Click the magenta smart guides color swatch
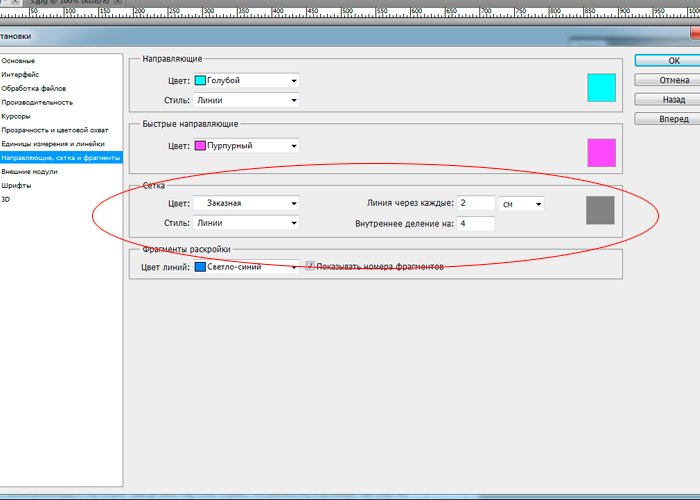700x500 pixels. (601, 152)
